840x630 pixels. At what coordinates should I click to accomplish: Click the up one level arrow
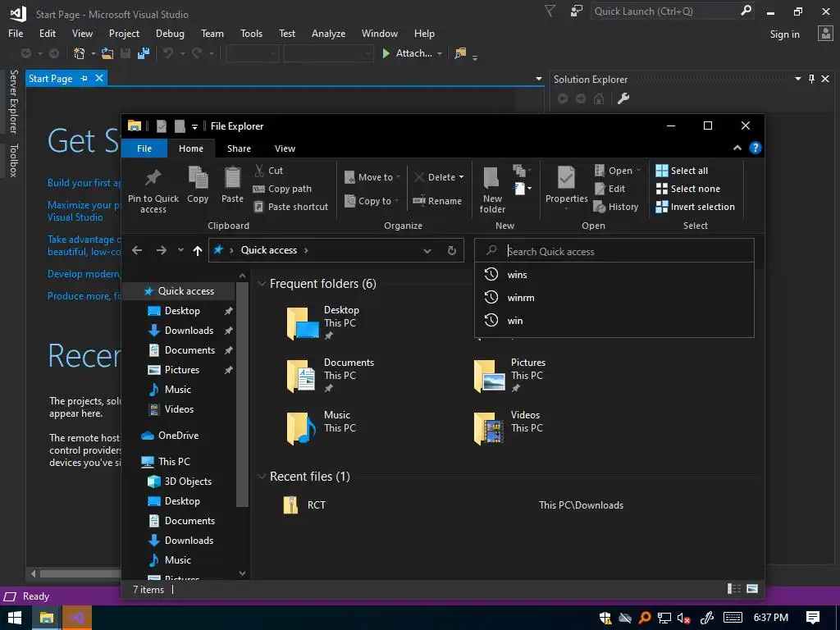point(198,250)
